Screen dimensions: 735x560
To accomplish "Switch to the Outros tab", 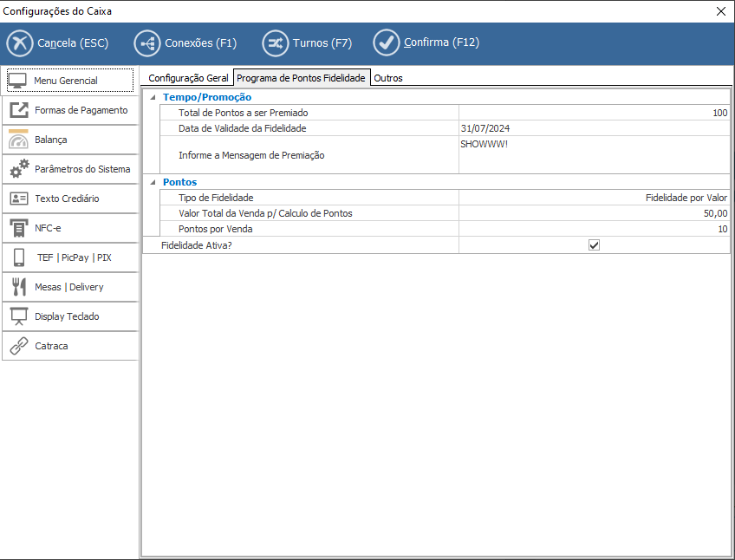I will 387,78.
